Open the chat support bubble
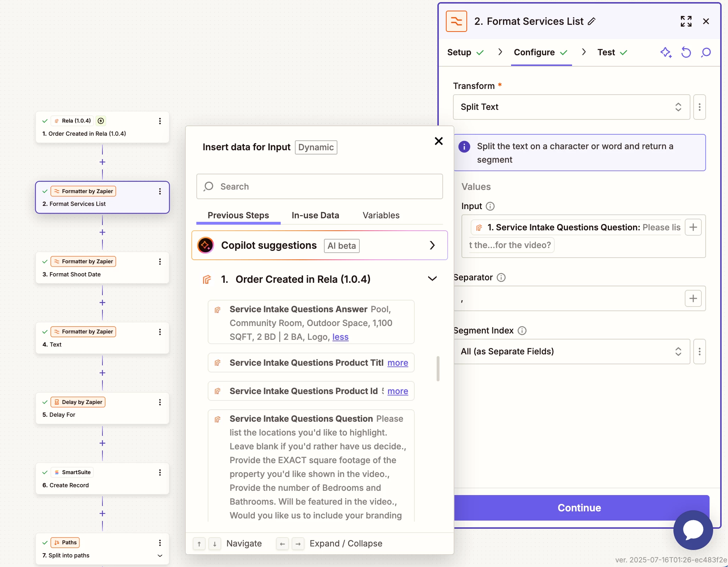Screen dimensions: 728x567 coord(693,530)
